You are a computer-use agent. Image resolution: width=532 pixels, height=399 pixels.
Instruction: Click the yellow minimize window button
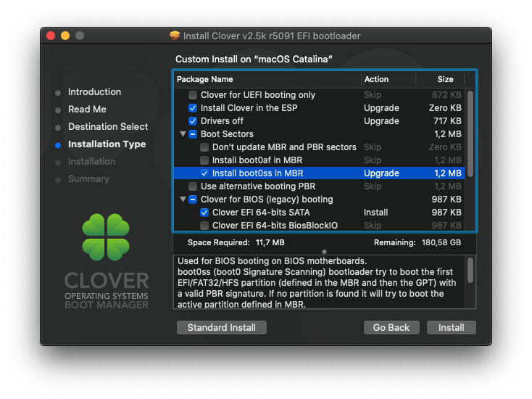coord(65,36)
